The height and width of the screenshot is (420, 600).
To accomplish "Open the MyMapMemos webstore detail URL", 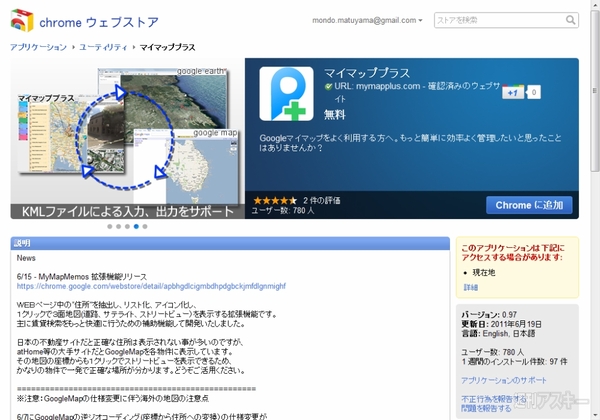I will pyautogui.click(x=151, y=286).
